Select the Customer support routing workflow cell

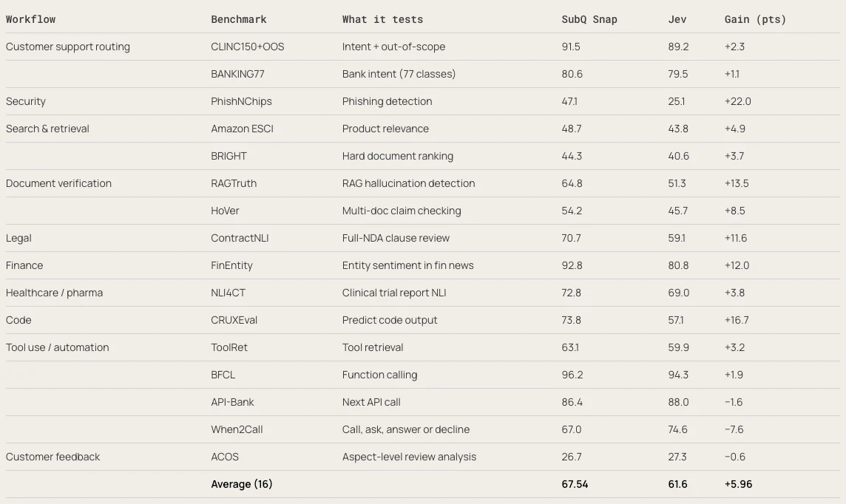click(68, 47)
